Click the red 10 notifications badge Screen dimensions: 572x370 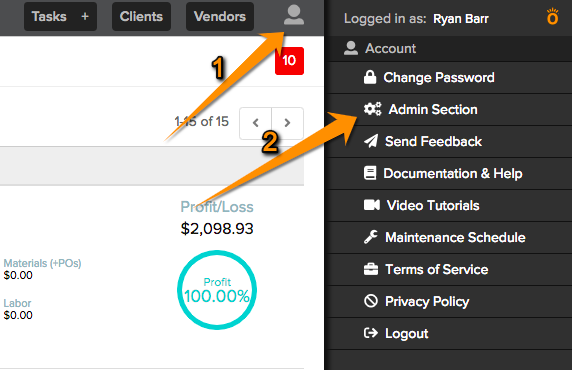(x=289, y=61)
